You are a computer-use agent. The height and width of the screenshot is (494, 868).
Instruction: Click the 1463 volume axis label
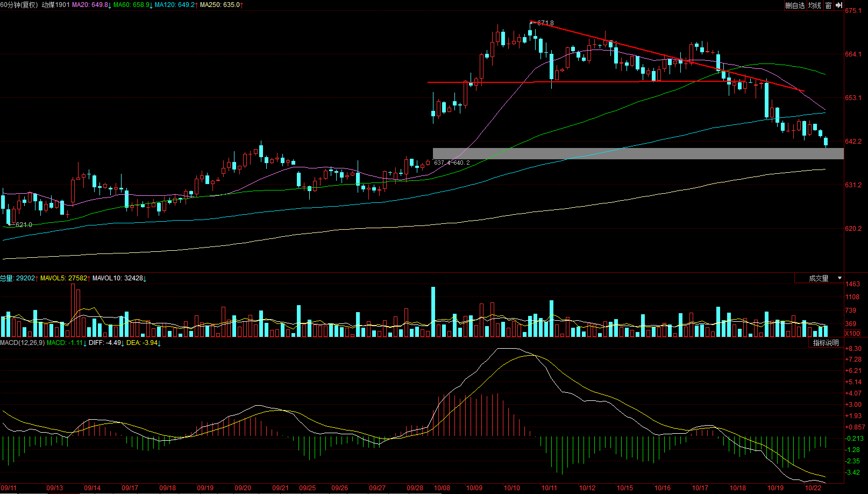tap(852, 284)
